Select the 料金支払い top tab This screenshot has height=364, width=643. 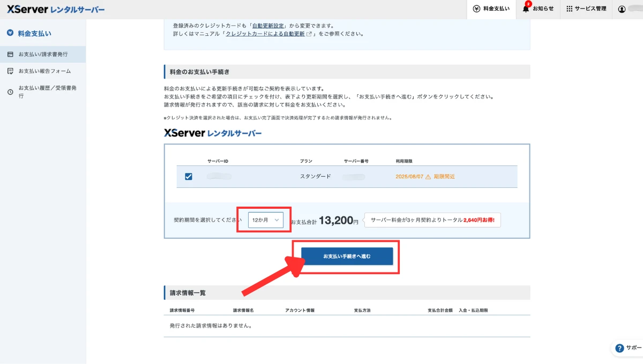491,9
